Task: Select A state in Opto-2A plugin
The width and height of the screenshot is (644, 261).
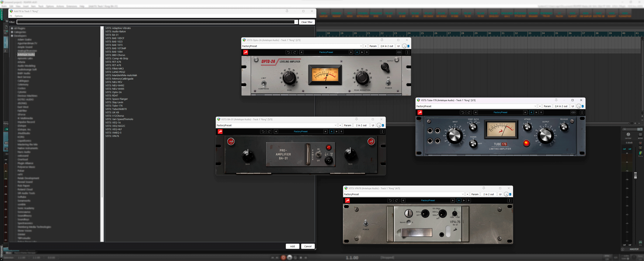Action: (x=357, y=52)
